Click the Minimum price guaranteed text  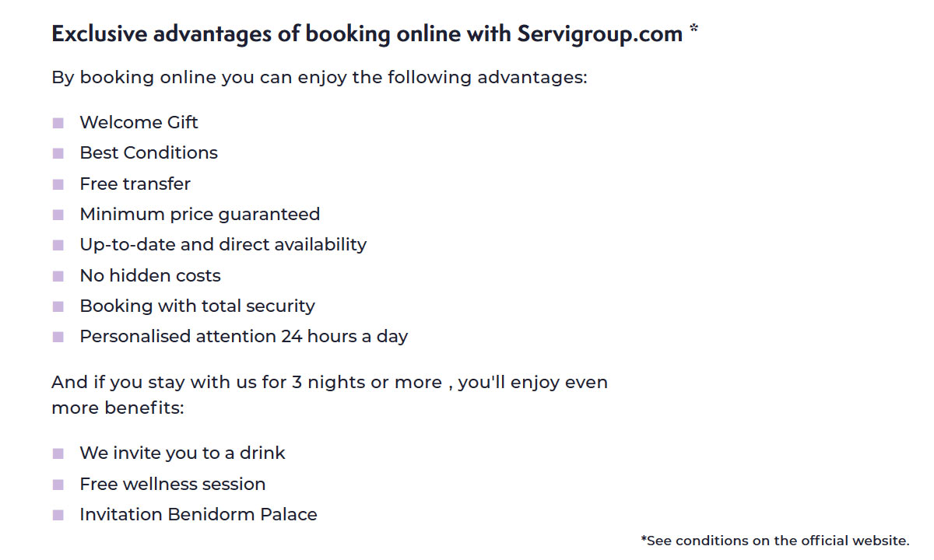(199, 214)
